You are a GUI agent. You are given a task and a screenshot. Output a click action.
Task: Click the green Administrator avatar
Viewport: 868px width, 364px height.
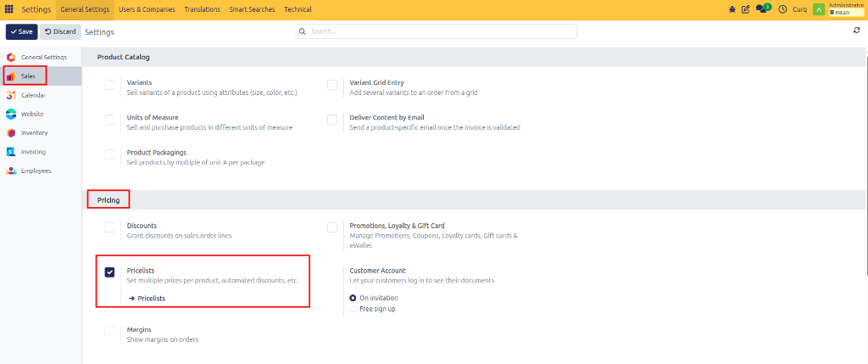tap(819, 9)
